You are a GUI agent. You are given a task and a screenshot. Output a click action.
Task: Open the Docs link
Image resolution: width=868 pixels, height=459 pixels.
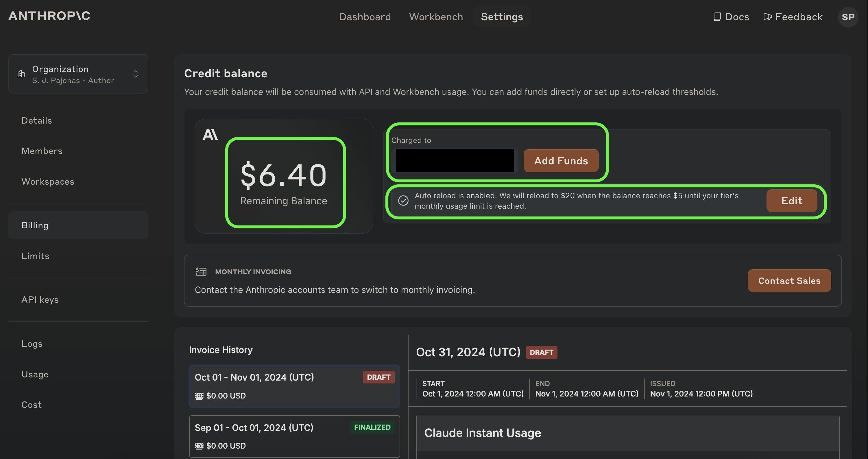(x=731, y=16)
